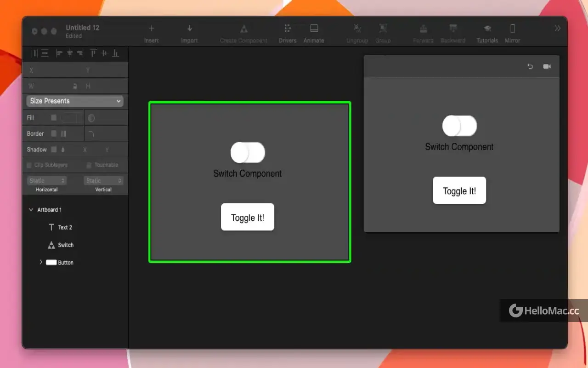Click the align top edges icon
Image resolution: width=588 pixels, height=368 pixels.
(93, 53)
